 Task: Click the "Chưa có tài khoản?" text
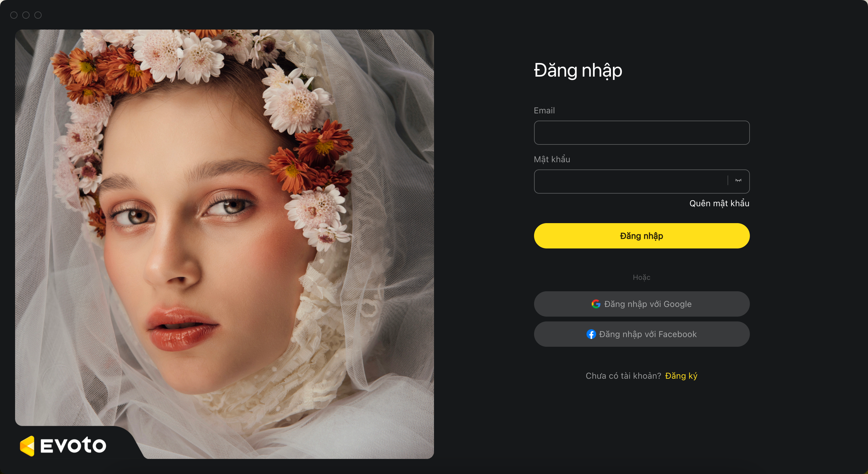tap(623, 376)
